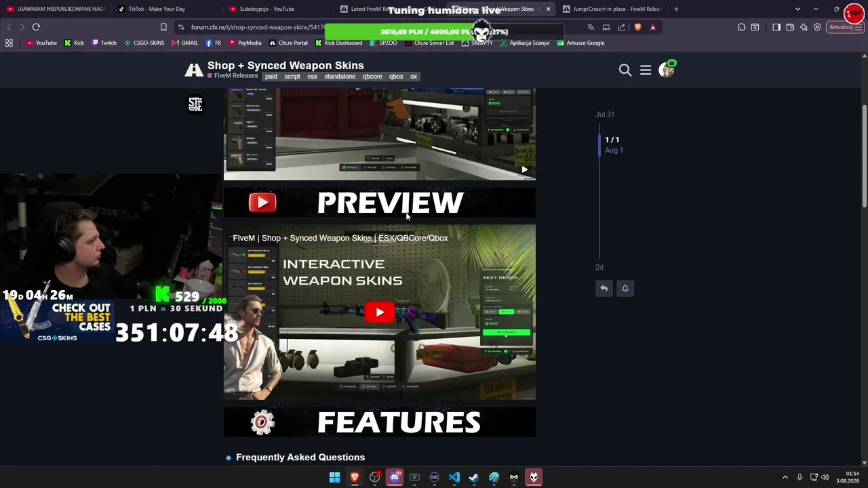
Task: Open the Aplikacja Scanye bookmark
Action: pos(525,43)
